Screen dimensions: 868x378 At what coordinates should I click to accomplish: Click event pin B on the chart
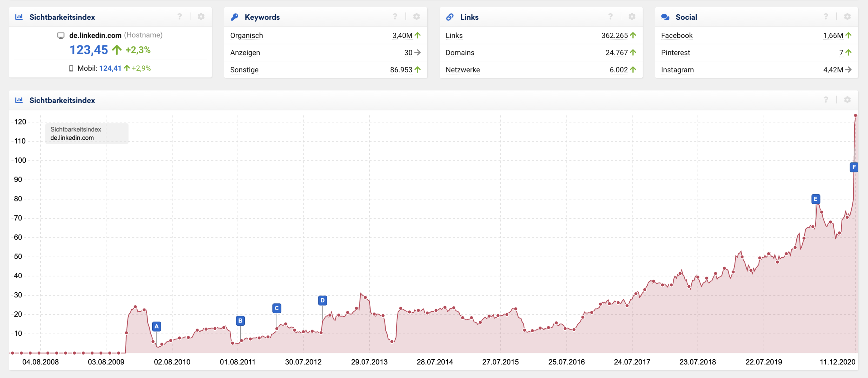pos(240,320)
